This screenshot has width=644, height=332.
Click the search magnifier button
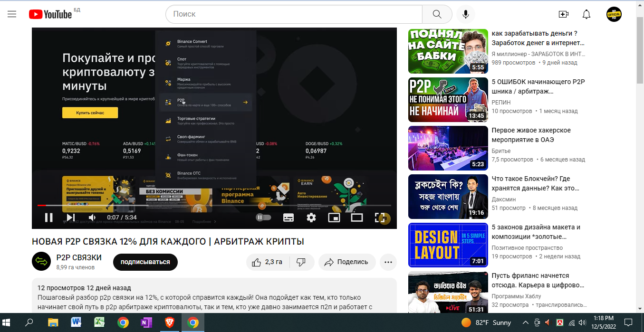[437, 14]
